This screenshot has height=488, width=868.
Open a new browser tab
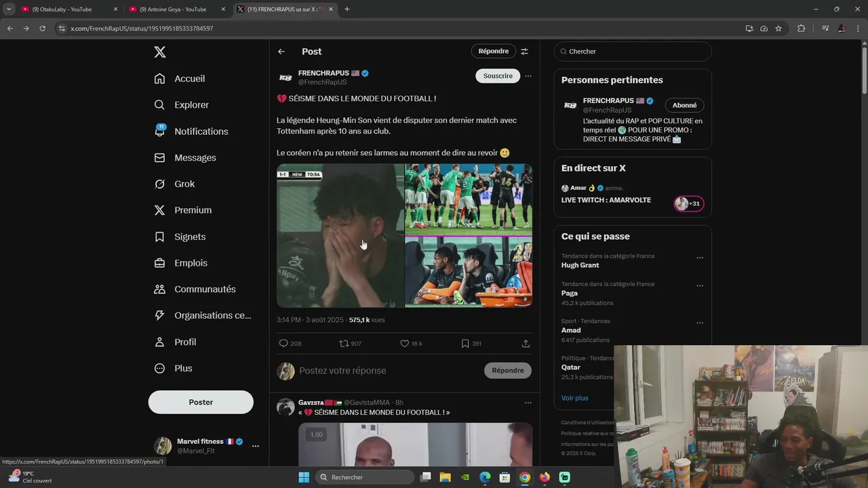point(347,9)
